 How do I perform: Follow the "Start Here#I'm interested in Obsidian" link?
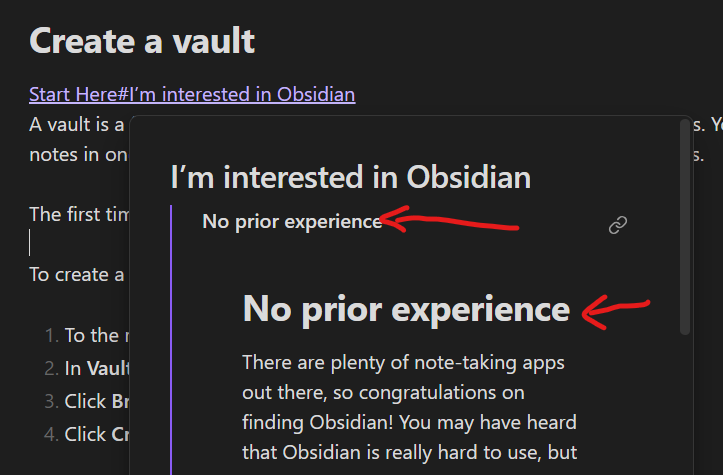click(x=192, y=95)
